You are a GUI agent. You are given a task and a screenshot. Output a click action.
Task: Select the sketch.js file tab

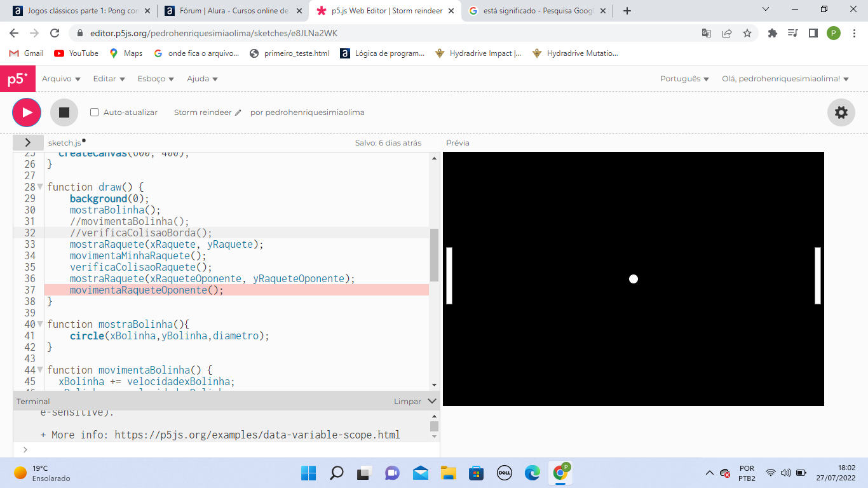(65, 143)
